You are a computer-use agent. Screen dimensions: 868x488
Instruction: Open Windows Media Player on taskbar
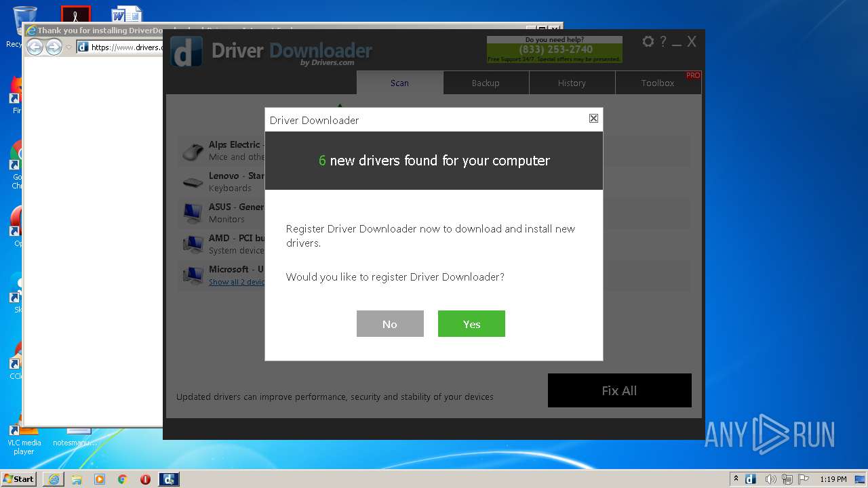pos(100,479)
